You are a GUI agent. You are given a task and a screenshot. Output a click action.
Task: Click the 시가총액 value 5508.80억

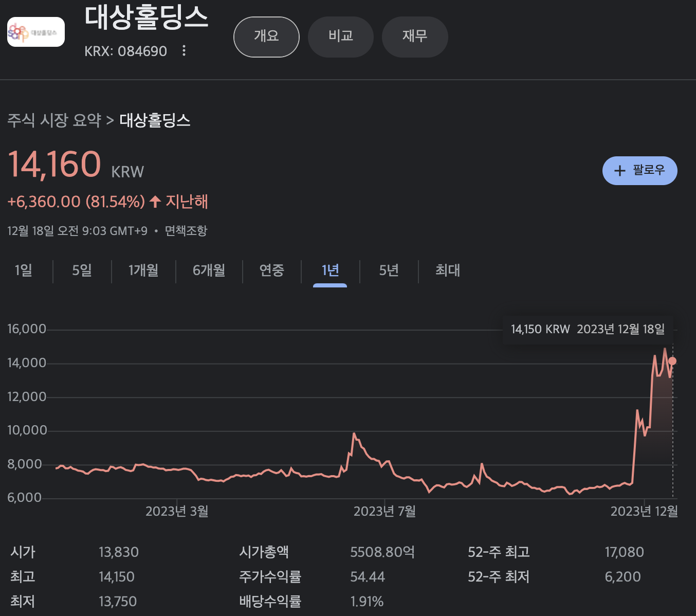pyautogui.click(x=382, y=552)
